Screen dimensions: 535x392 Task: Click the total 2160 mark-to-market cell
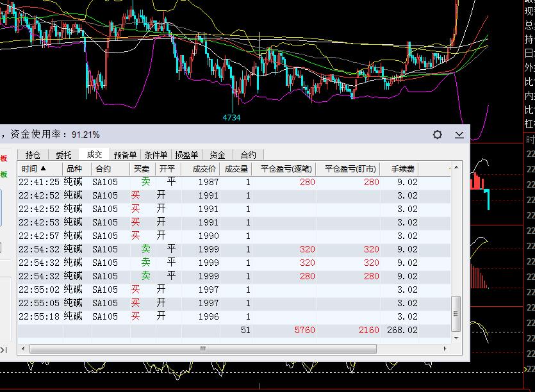(x=369, y=330)
